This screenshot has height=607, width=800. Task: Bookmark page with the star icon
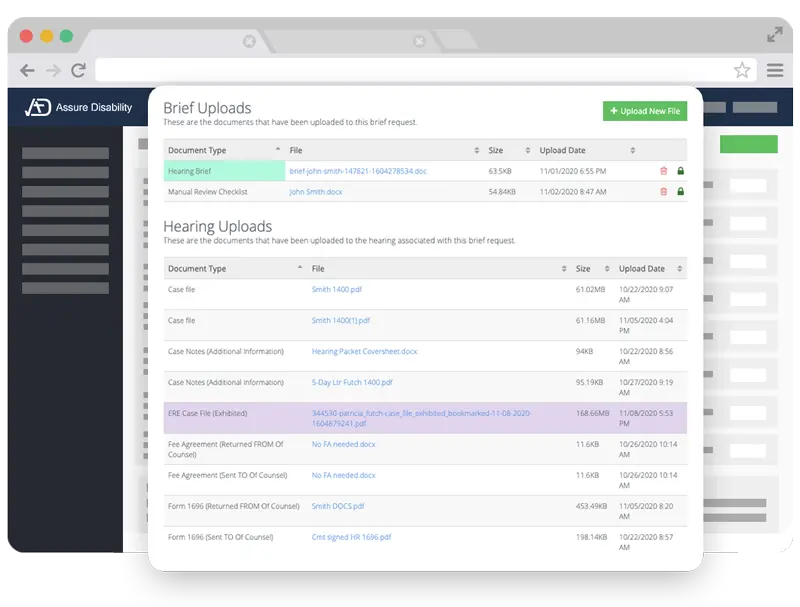pos(742,70)
